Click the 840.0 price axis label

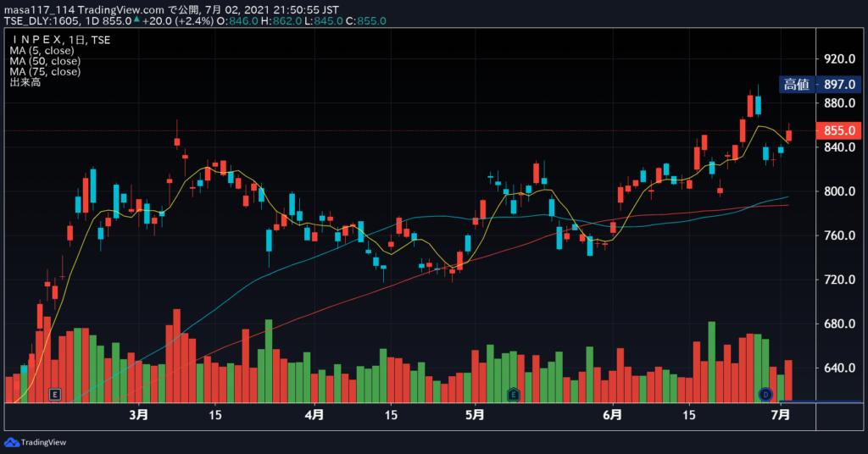click(x=839, y=147)
